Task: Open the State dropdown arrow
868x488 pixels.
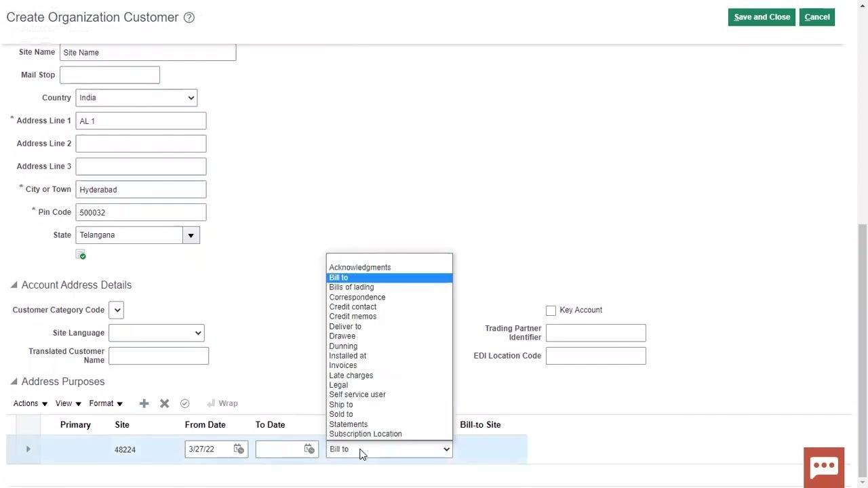Action: coord(191,235)
